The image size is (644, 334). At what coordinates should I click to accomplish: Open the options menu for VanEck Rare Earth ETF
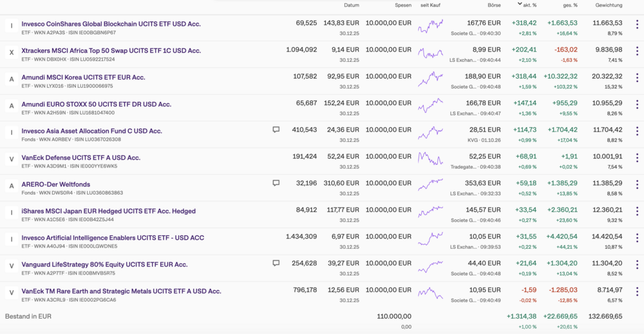tap(637, 291)
